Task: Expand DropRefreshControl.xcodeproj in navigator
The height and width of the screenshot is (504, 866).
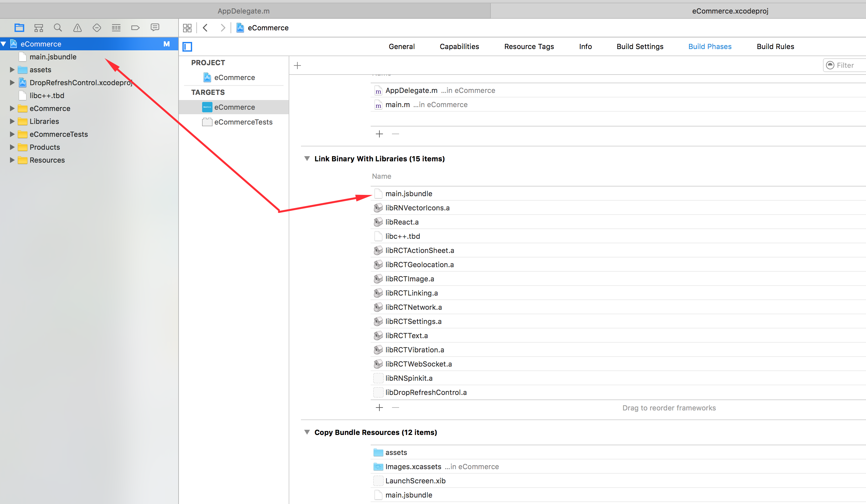Action: coord(12,82)
